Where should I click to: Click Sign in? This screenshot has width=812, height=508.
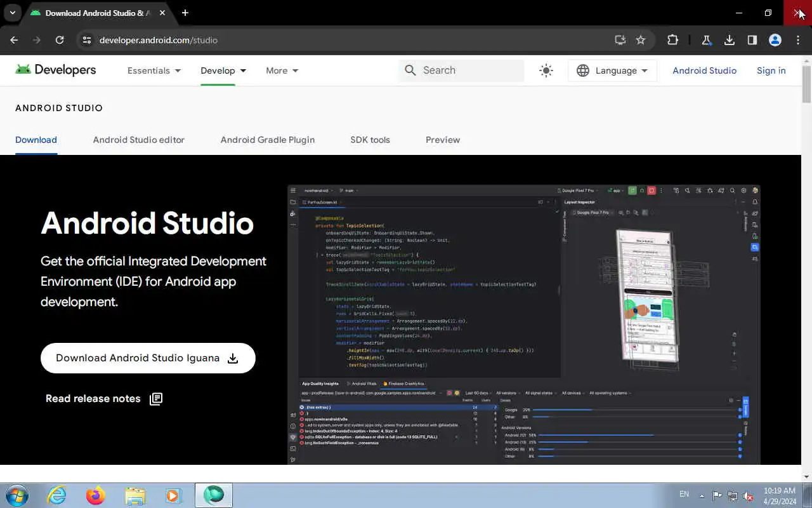pos(771,70)
